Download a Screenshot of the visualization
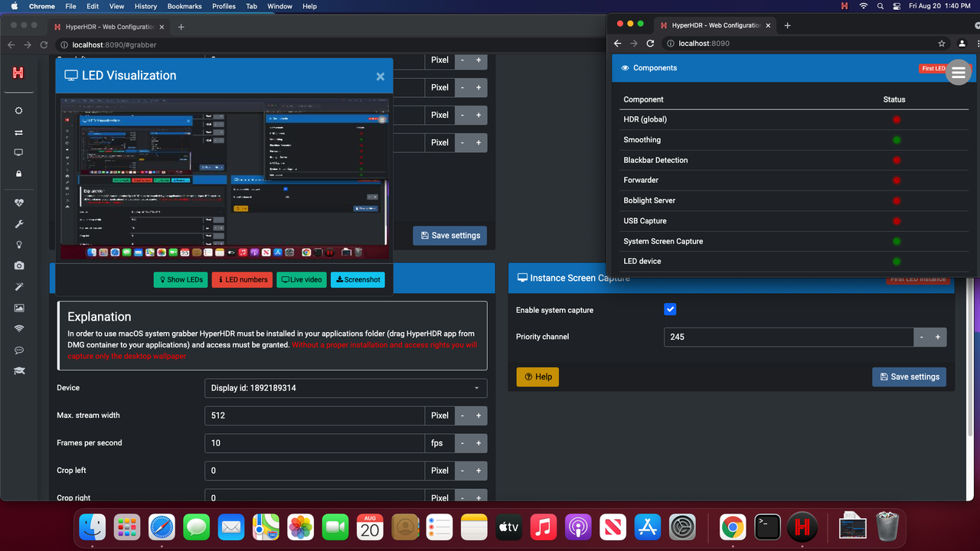980x551 pixels. (358, 279)
